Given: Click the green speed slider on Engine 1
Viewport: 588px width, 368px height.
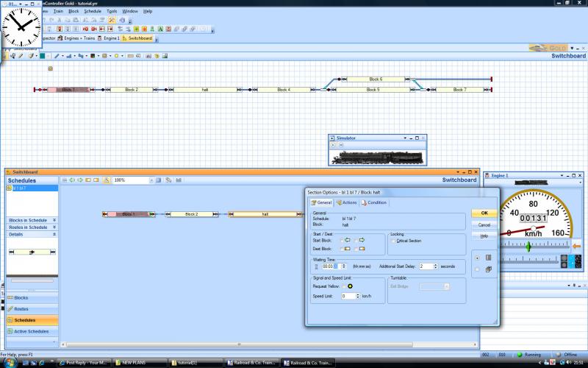Looking at the screenshot, I should pos(528,247).
